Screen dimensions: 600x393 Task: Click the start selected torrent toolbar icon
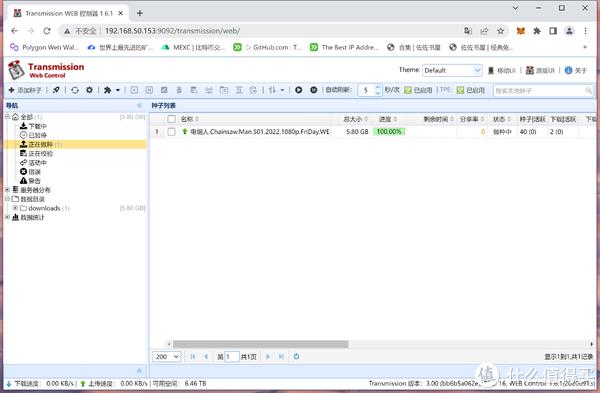click(134, 90)
